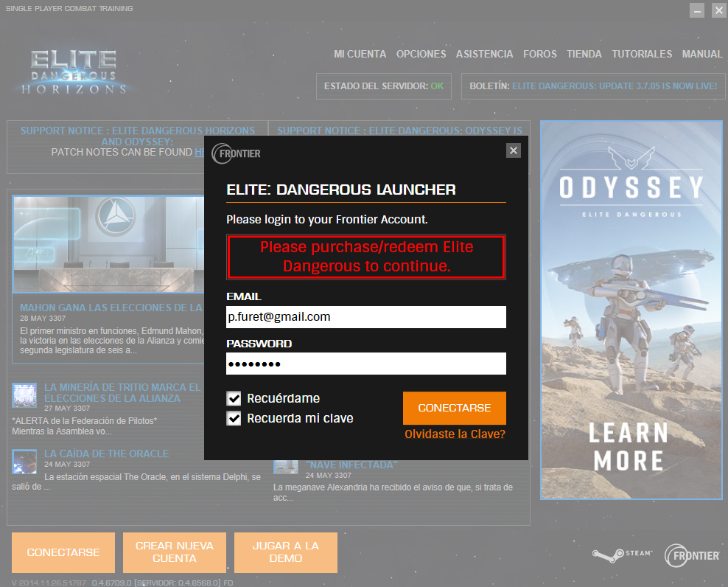
Task: Click "SINGLE PLAYER COMBAT TRAINING" window title
Action: (69, 8)
